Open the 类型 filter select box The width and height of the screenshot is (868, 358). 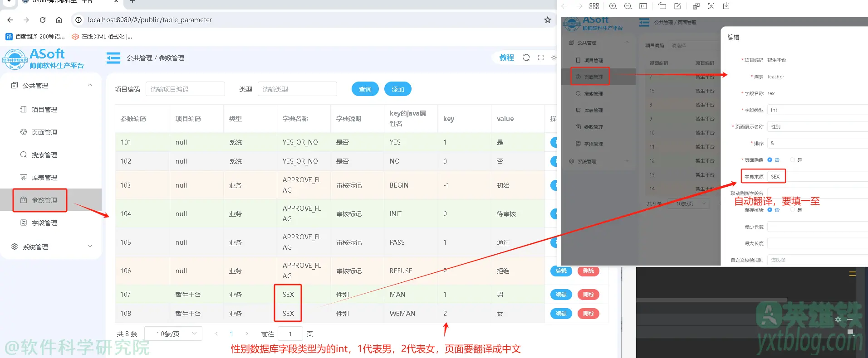pyautogui.click(x=297, y=89)
